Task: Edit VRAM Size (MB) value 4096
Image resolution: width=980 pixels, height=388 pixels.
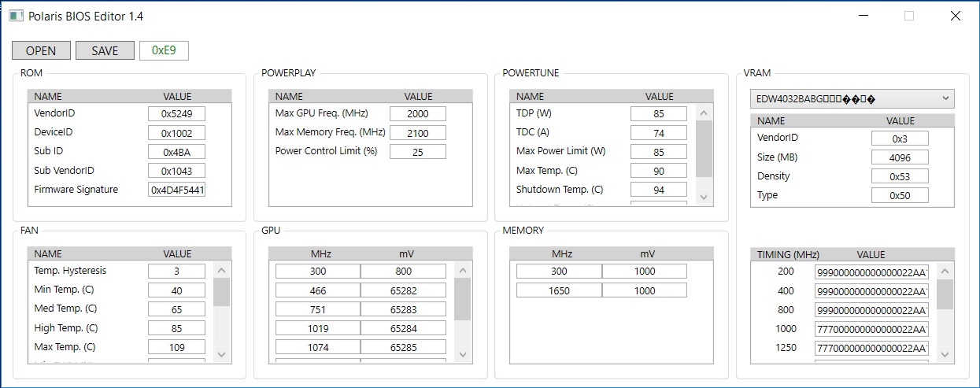Action: [x=900, y=157]
